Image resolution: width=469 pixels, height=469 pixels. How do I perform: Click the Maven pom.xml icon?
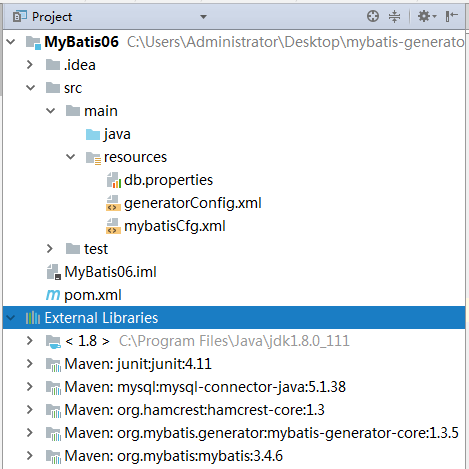(x=53, y=295)
